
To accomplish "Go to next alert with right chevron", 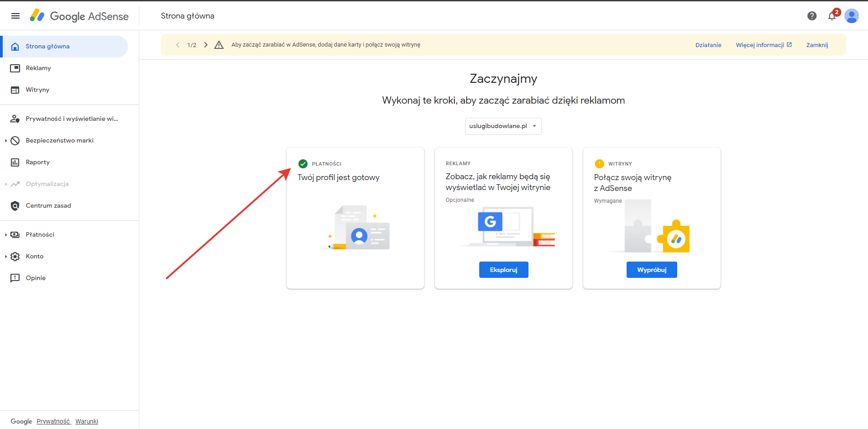I will (x=206, y=45).
